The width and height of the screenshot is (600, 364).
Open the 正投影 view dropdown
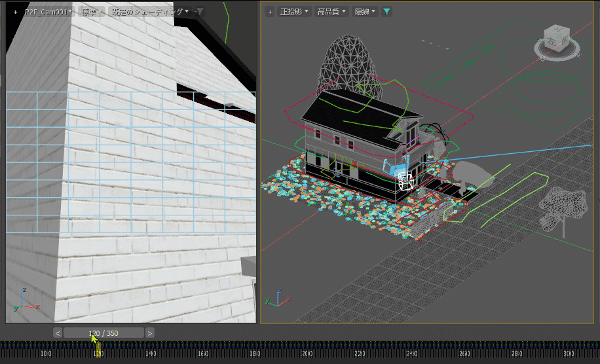[x=293, y=12]
